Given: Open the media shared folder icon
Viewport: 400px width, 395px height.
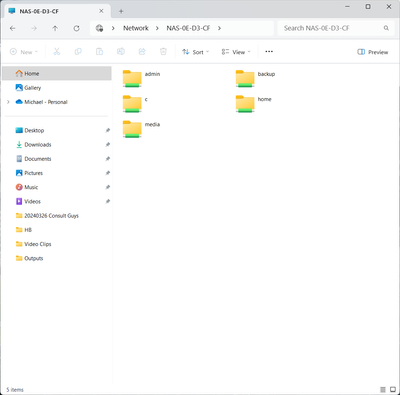Looking at the screenshot, I should tap(132, 129).
